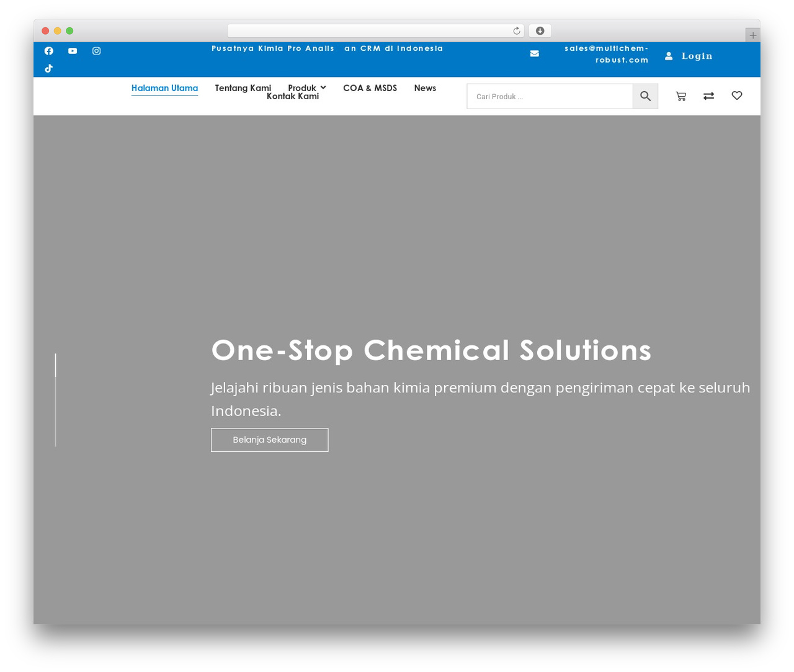This screenshot has height=672, width=794.
Task: Click the sales@multichem-robust.com email link
Action: point(607,54)
